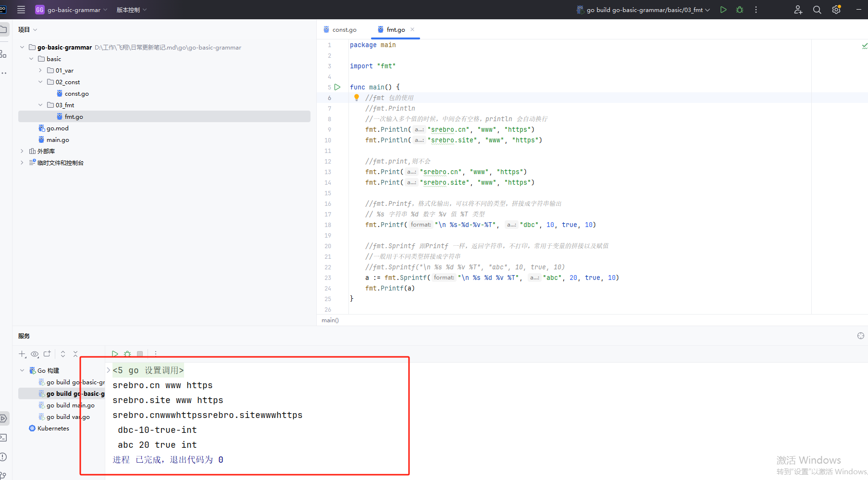Click the Add Service plus icon in Services panel

click(x=22, y=354)
